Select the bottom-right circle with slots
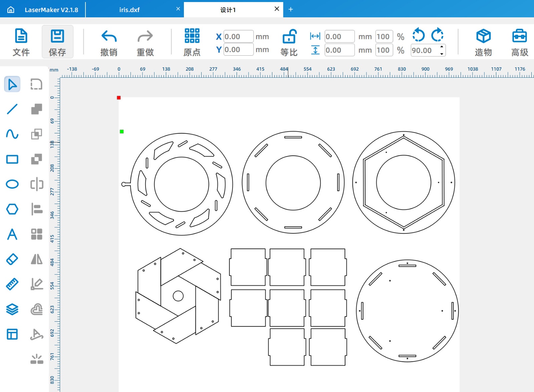Viewport: 534px width, 392px height. [x=407, y=311]
